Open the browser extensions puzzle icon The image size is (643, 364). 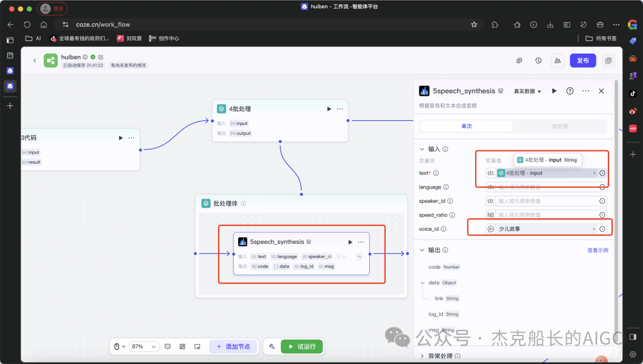495,24
